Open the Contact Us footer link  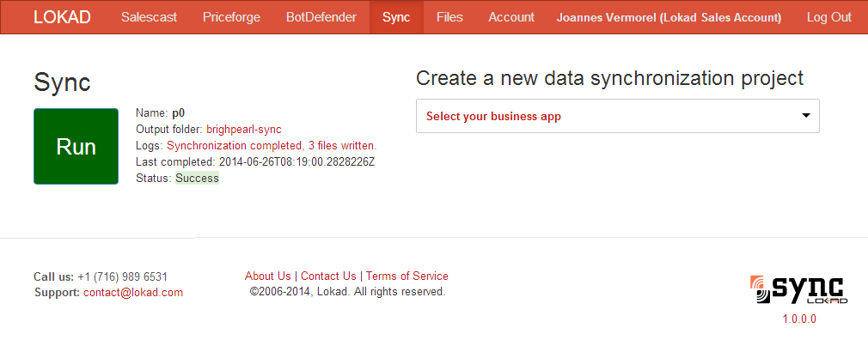coord(328,276)
